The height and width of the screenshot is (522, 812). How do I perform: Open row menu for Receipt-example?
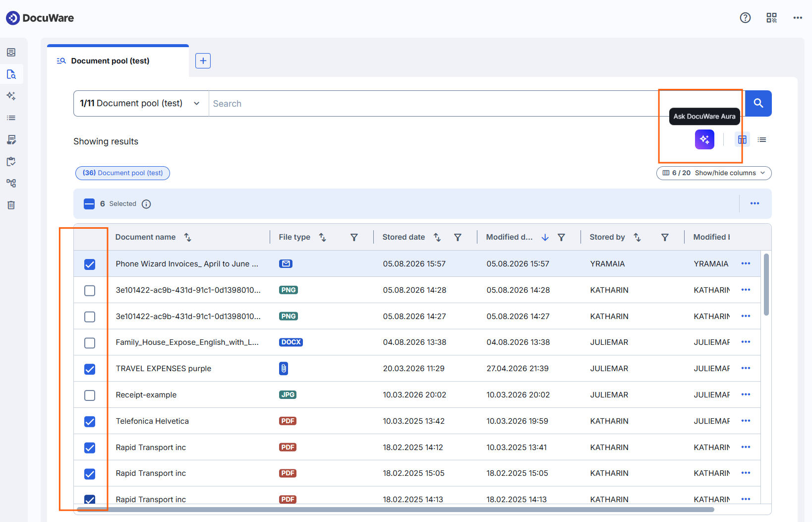point(746,394)
